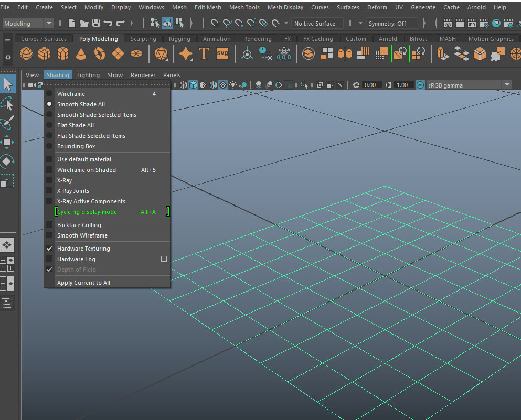Create a polygon plane from the shelf
521x420 pixels.
click(118, 53)
